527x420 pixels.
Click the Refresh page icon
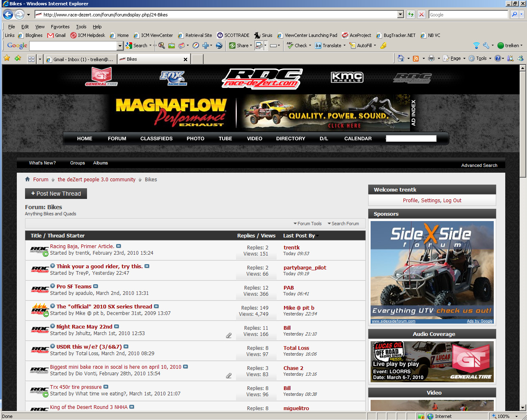(410, 14)
